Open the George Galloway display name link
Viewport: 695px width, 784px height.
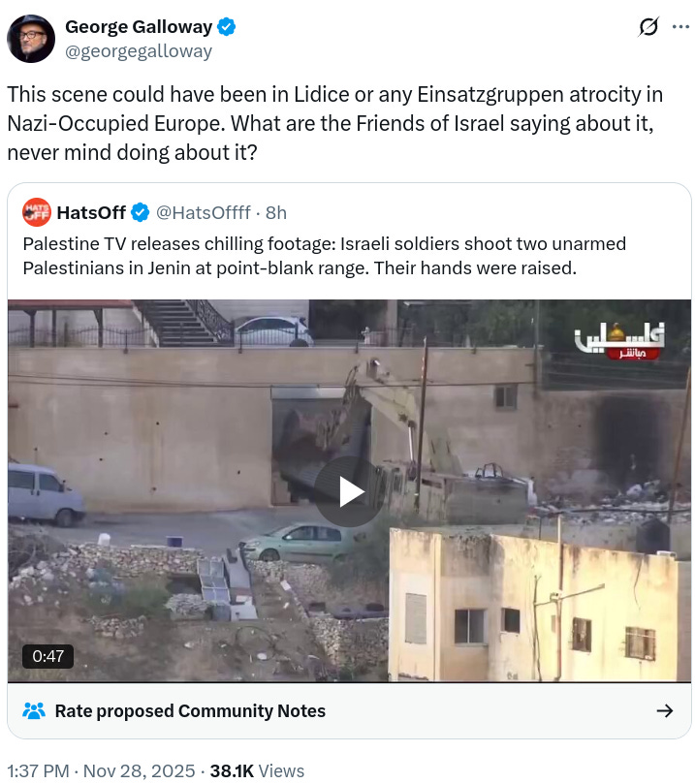[139, 26]
